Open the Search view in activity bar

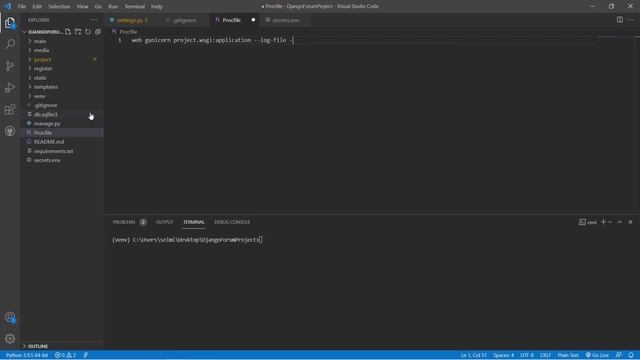10,44
